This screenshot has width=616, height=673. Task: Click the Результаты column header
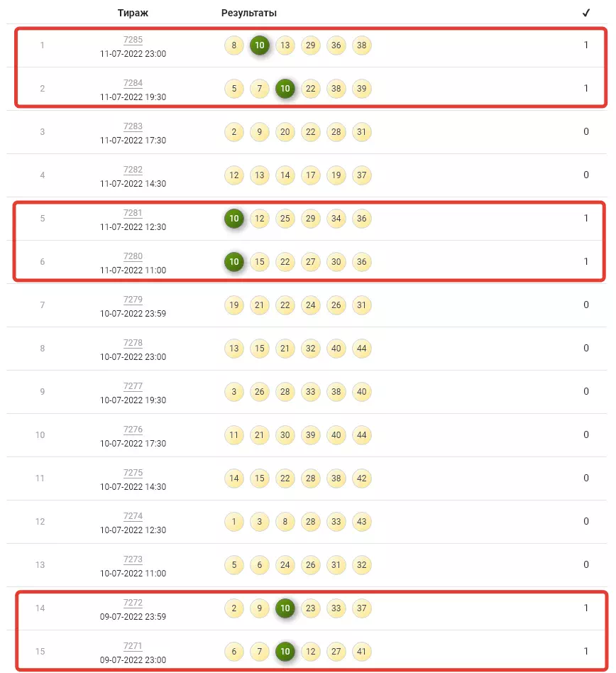(x=249, y=13)
